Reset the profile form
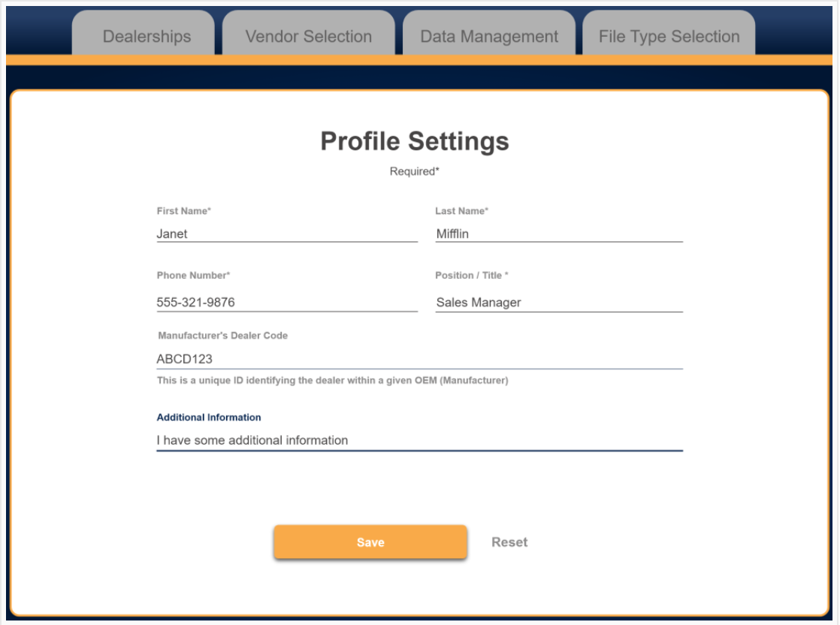 509,542
